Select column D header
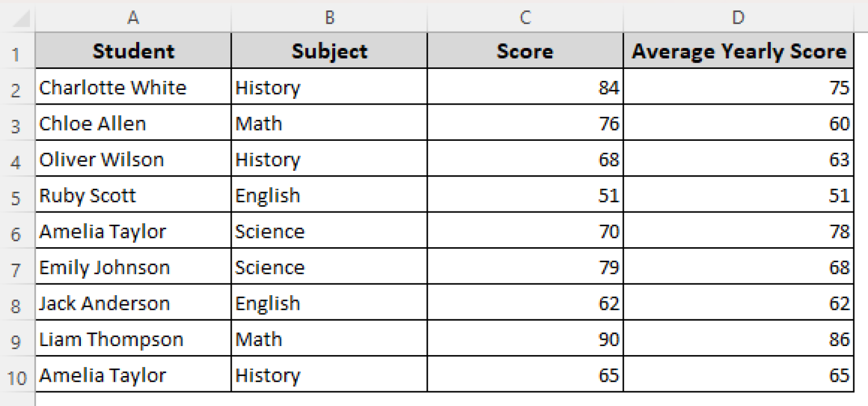 [x=738, y=18]
